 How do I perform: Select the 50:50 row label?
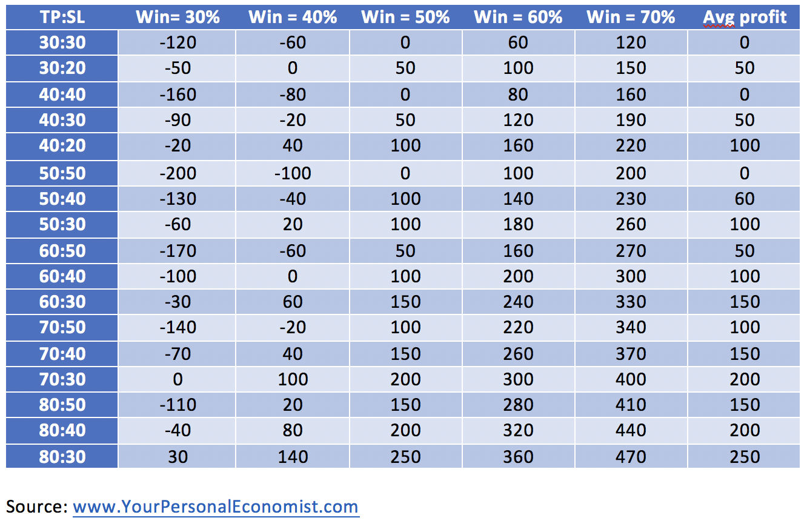[x=62, y=173]
